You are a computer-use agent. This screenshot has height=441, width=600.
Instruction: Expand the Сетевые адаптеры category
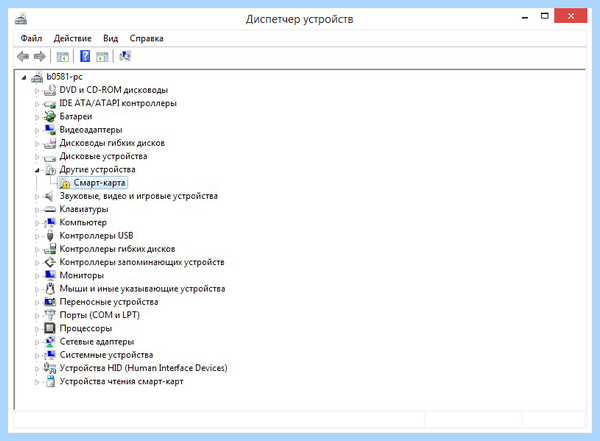coord(37,342)
